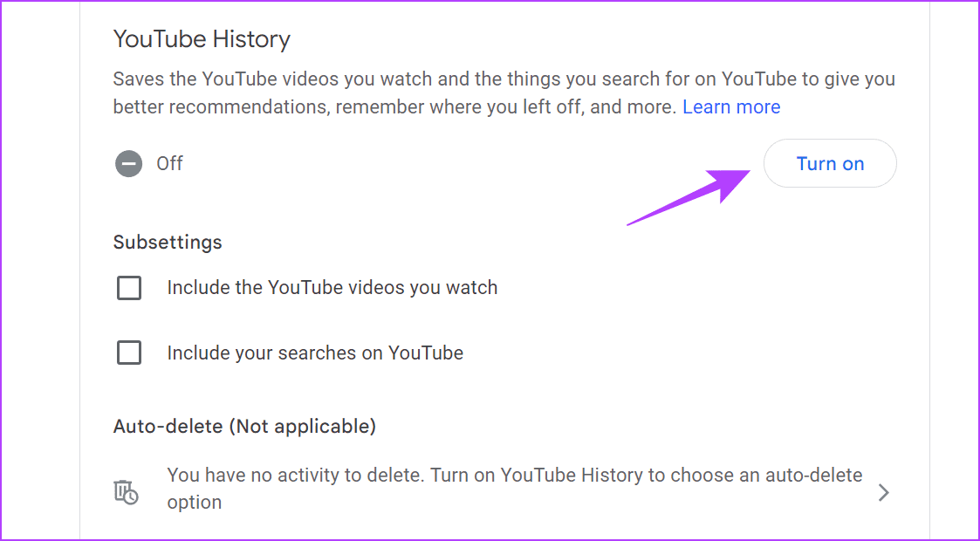Click the 'YouTube History' heading
The height and width of the screenshot is (541, 980).
point(202,39)
